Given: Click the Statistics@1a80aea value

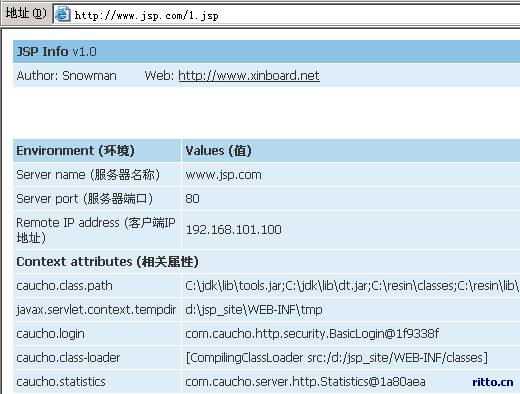Looking at the screenshot, I should pos(305,382).
